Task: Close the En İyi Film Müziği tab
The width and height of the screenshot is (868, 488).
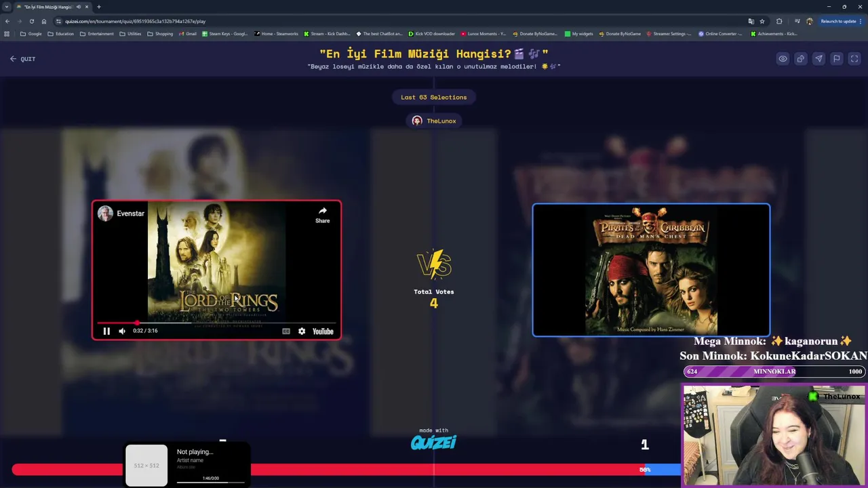Action: tap(87, 7)
